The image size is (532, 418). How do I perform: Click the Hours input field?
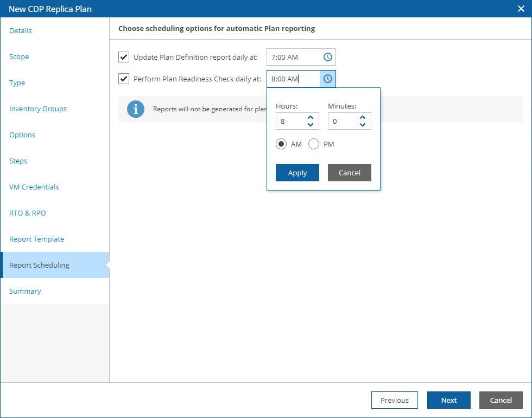tap(290, 121)
